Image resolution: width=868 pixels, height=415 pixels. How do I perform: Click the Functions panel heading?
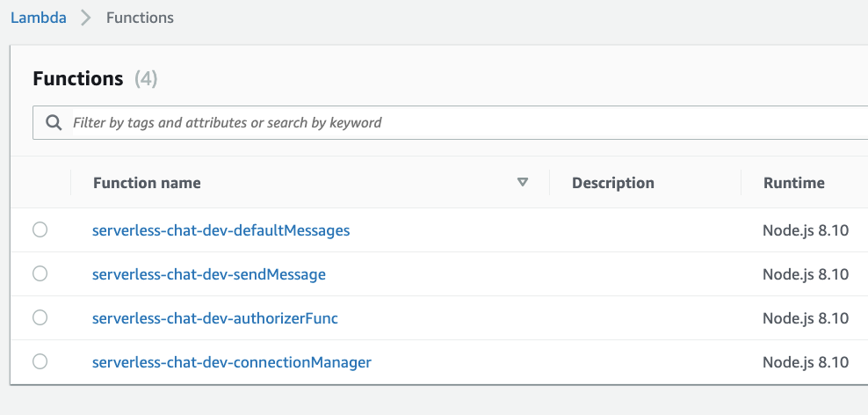tap(77, 79)
